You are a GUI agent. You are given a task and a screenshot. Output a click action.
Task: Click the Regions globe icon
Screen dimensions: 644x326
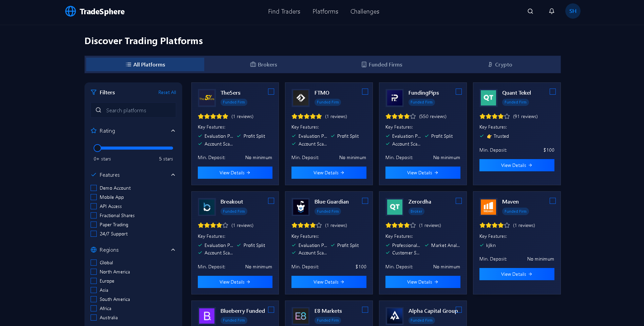click(x=94, y=250)
